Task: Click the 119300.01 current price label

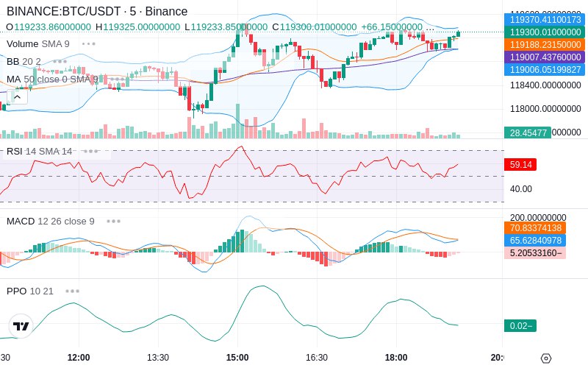Action: (545, 32)
